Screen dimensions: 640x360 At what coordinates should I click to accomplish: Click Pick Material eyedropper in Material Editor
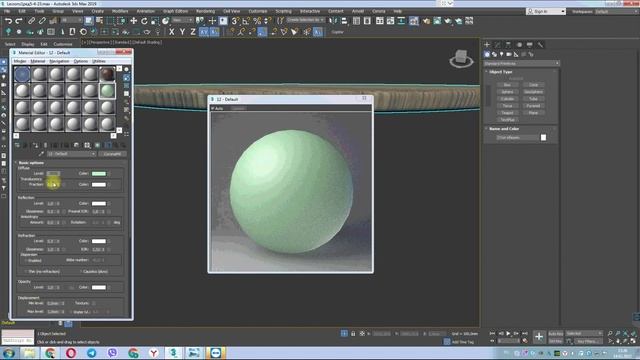click(41, 154)
